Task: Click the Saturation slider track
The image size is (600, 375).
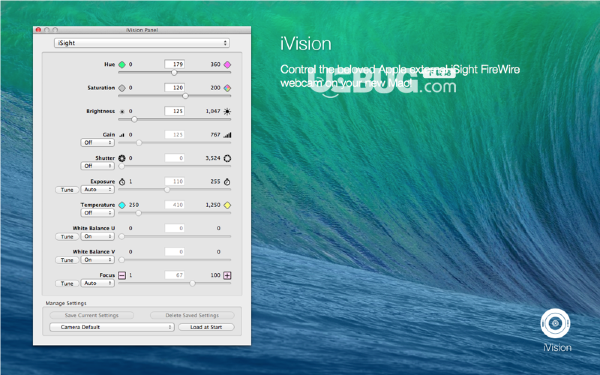Action: coord(174,96)
